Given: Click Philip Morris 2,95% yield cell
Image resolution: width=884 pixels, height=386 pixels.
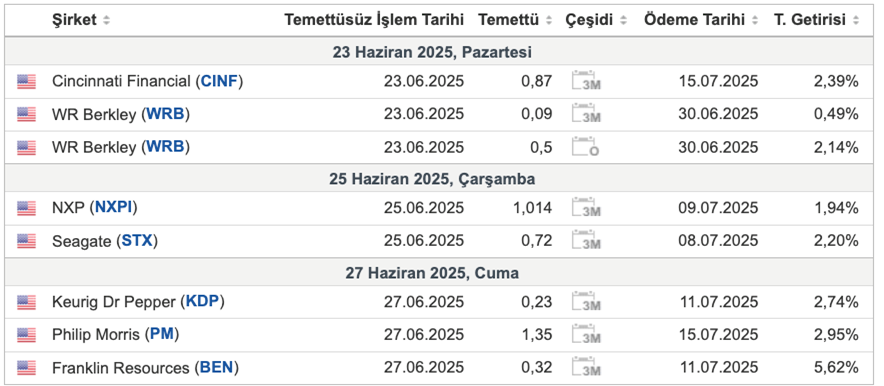Looking at the screenshot, I should click(x=836, y=335).
